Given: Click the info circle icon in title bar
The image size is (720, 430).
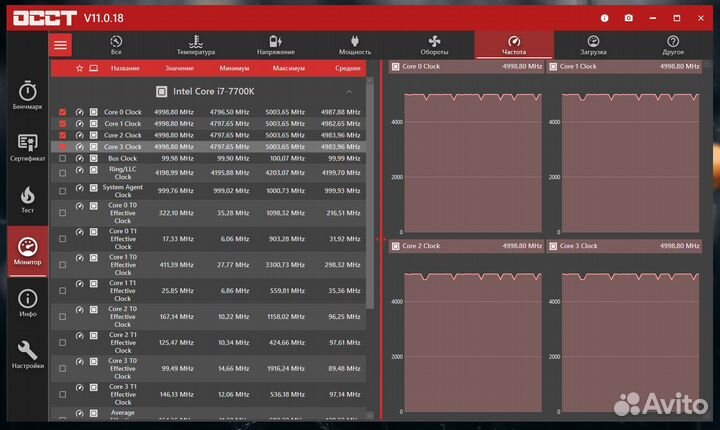Looking at the screenshot, I should tap(604, 17).
